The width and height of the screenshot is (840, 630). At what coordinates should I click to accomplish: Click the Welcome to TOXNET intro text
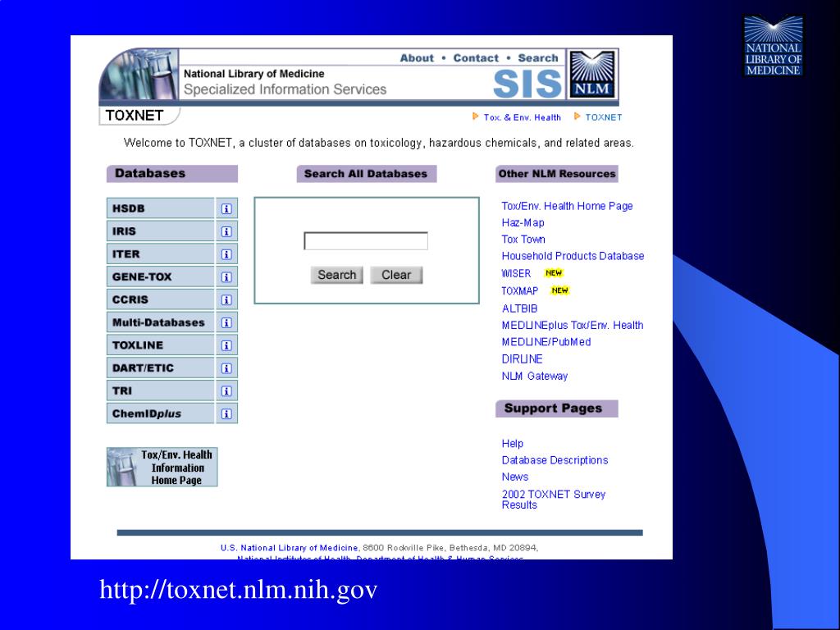[379, 143]
